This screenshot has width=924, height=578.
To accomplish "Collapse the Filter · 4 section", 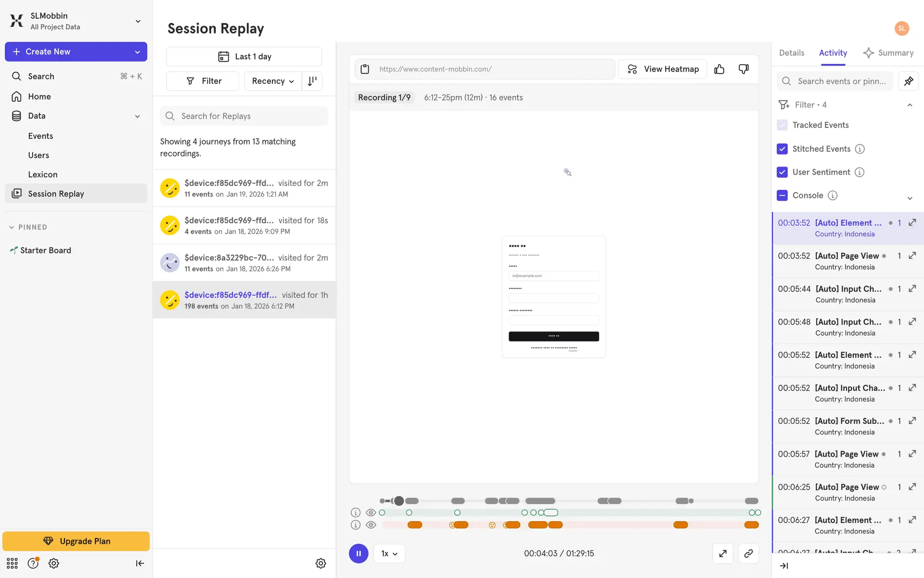I will [910, 105].
